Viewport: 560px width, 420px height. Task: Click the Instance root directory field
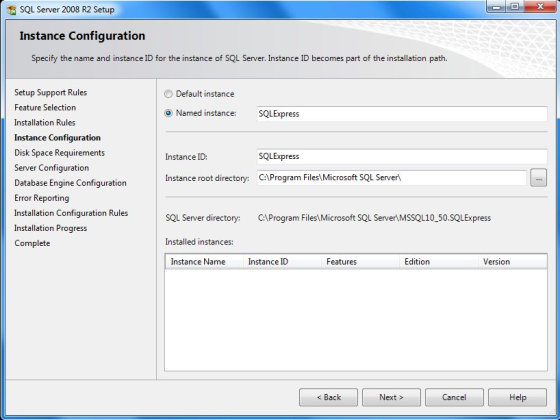point(391,178)
